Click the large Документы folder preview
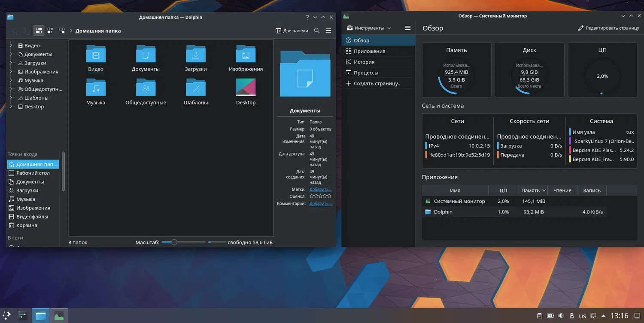Screen dimensions: 644x323 pyautogui.click(x=305, y=74)
